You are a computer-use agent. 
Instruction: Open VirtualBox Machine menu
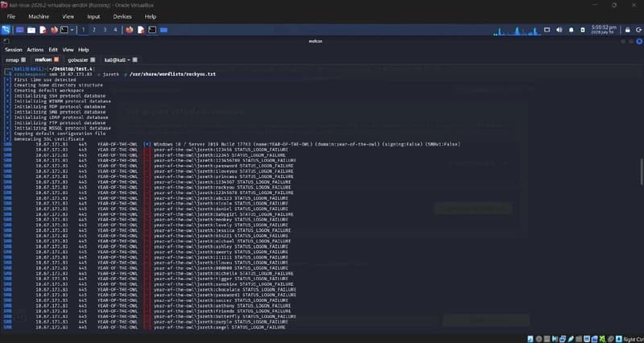39,17
